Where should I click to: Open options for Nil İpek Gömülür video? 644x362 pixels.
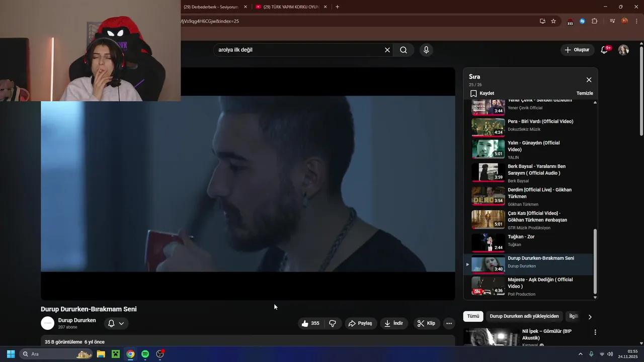click(x=595, y=332)
